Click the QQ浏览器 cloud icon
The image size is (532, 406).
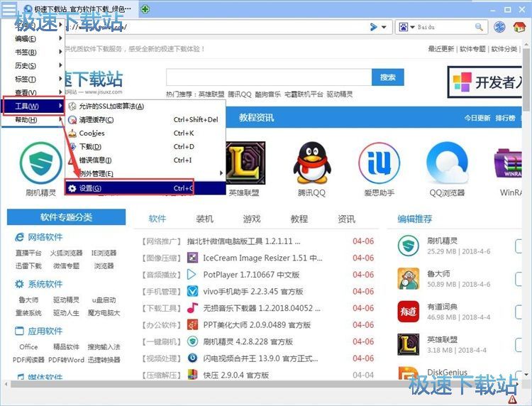coord(447,162)
